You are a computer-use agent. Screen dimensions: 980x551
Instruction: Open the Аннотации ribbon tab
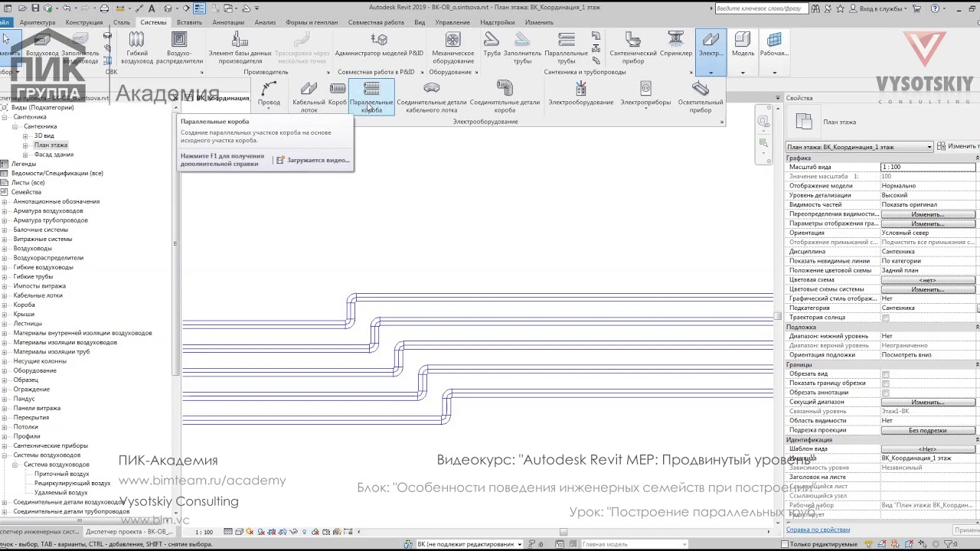pyautogui.click(x=228, y=22)
